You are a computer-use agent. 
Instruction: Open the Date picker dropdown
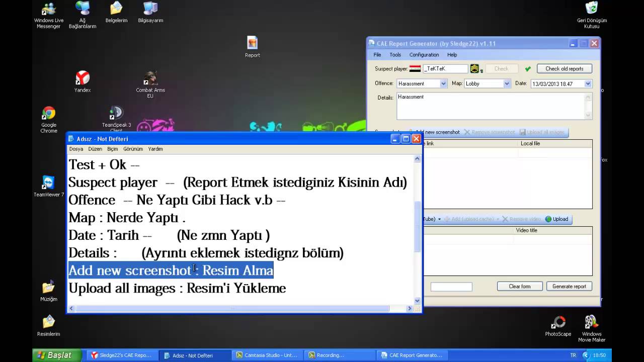(x=588, y=84)
